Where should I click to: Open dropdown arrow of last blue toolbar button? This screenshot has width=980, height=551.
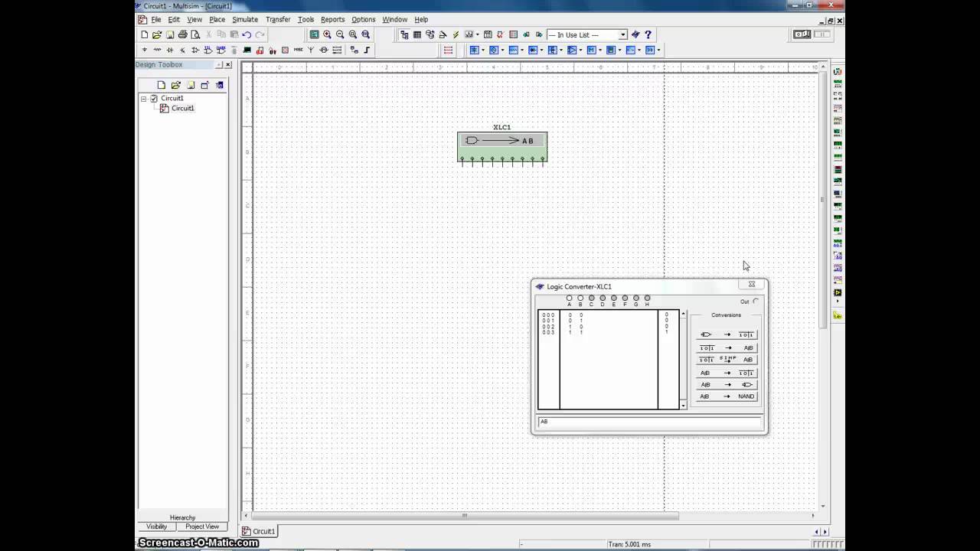click(x=658, y=50)
